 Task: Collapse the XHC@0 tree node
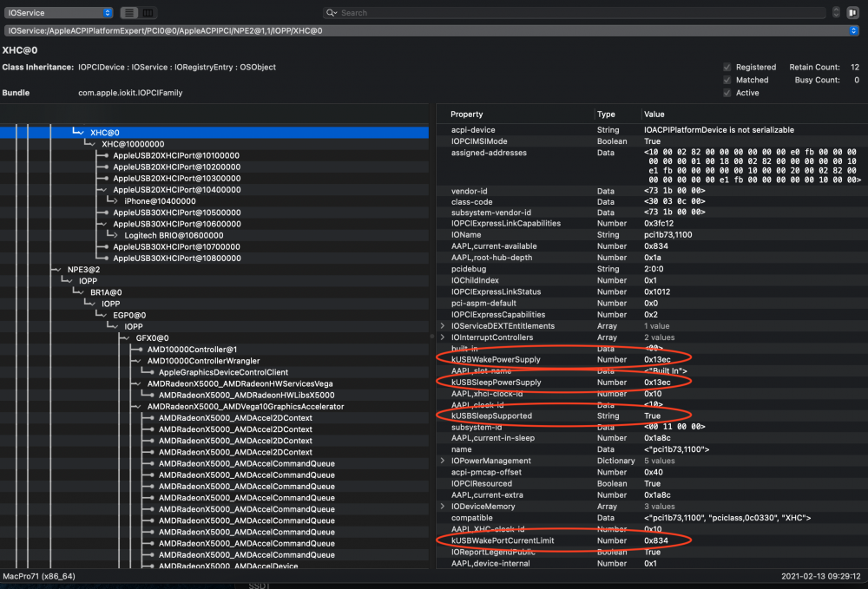click(x=82, y=133)
